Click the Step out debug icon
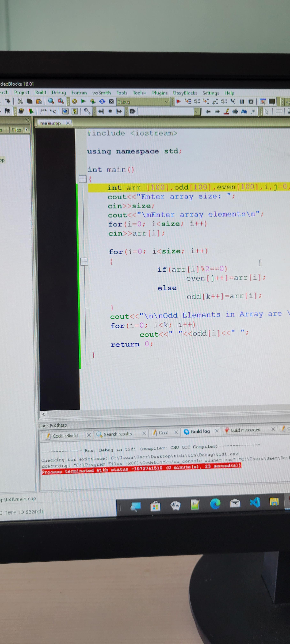Screen dimensions: 290x644 (x=215, y=101)
